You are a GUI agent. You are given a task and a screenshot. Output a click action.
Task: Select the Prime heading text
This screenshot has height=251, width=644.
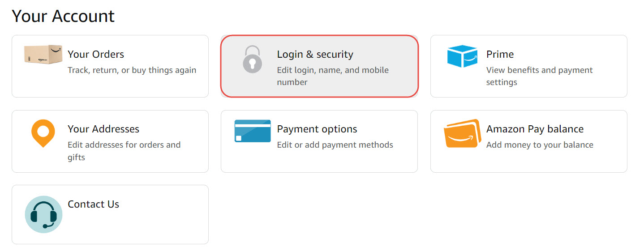pyautogui.click(x=500, y=54)
